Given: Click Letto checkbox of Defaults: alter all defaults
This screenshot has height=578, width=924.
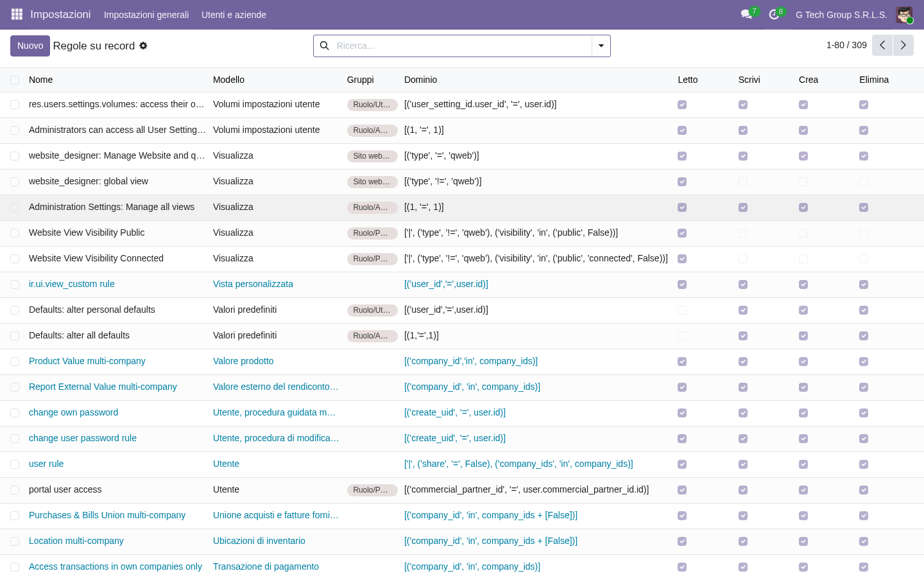Looking at the screenshot, I should pyautogui.click(x=682, y=336).
